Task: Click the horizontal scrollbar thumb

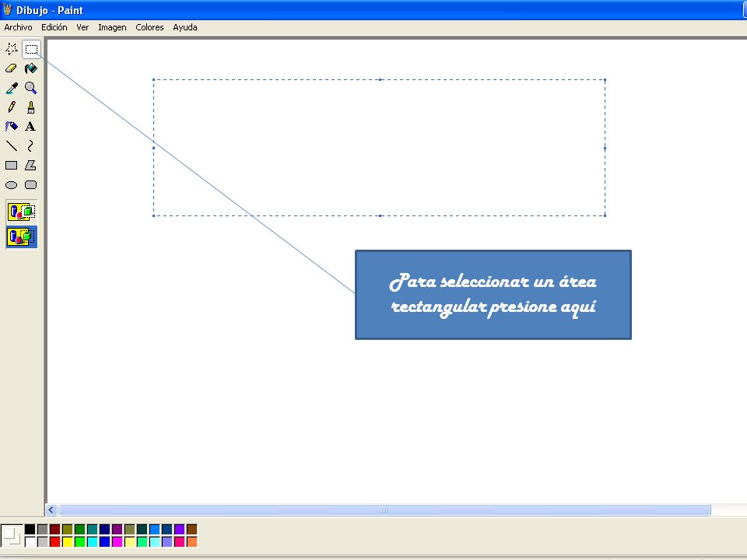Action: (384, 510)
